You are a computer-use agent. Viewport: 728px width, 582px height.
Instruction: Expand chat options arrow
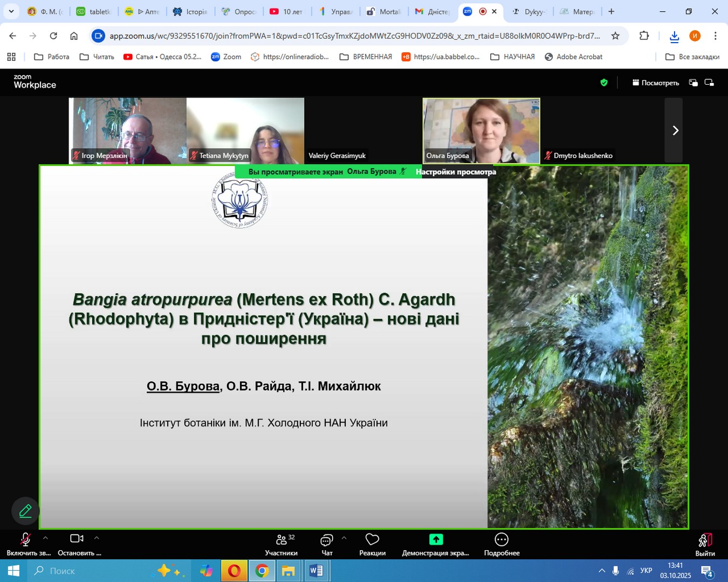tap(344, 538)
